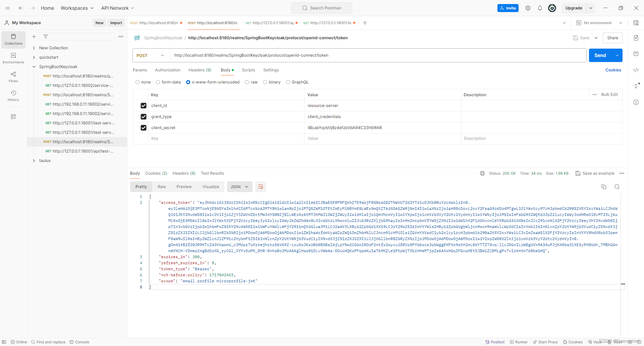Image resolution: width=644 pixels, height=346 pixels.
Task: Open the Postbot assistant
Action: (x=495, y=342)
